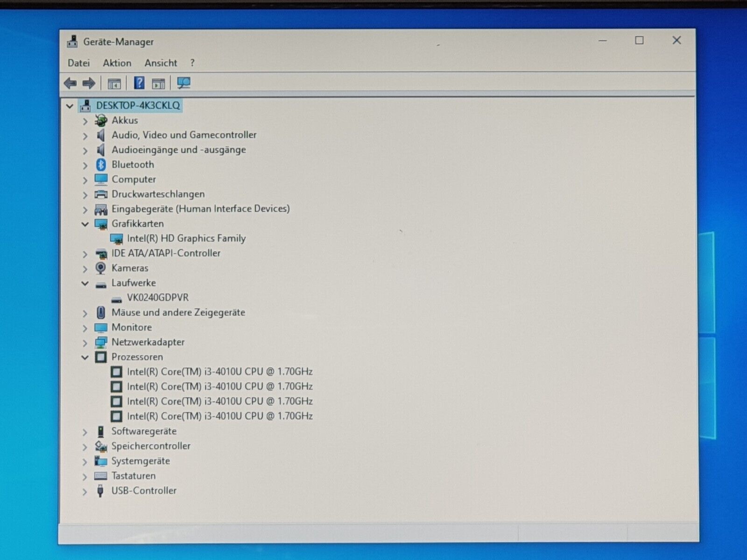
Task: Open the Aktion menu
Action: (117, 63)
